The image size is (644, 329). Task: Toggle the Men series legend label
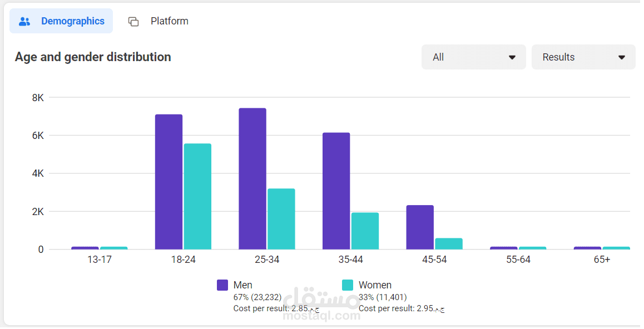243,285
